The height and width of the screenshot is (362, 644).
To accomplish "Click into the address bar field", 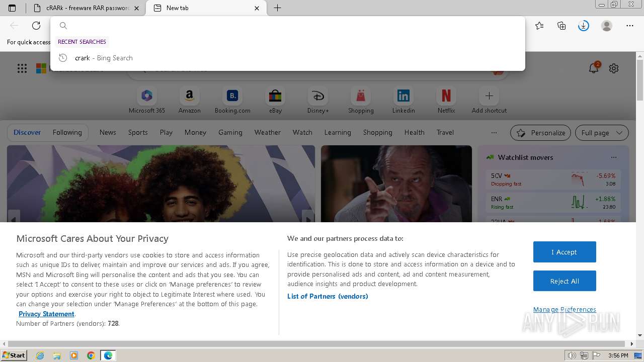I will (288, 26).
